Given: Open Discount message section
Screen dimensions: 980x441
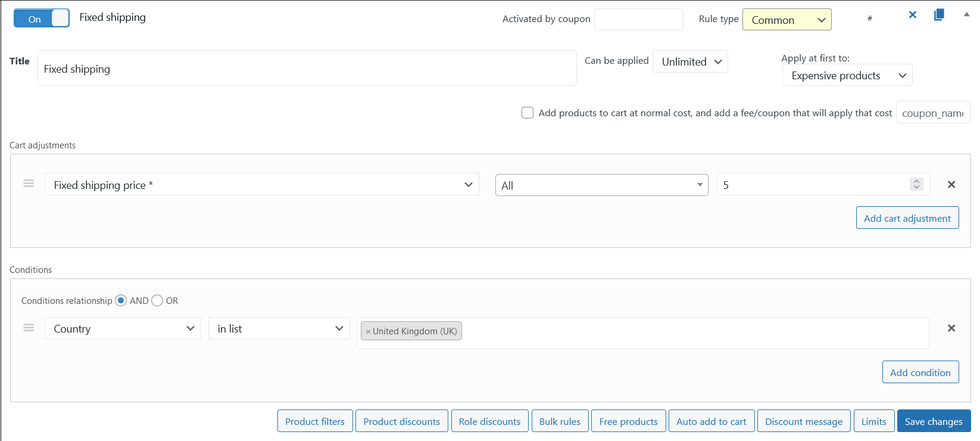Looking at the screenshot, I should pyautogui.click(x=804, y=421).
